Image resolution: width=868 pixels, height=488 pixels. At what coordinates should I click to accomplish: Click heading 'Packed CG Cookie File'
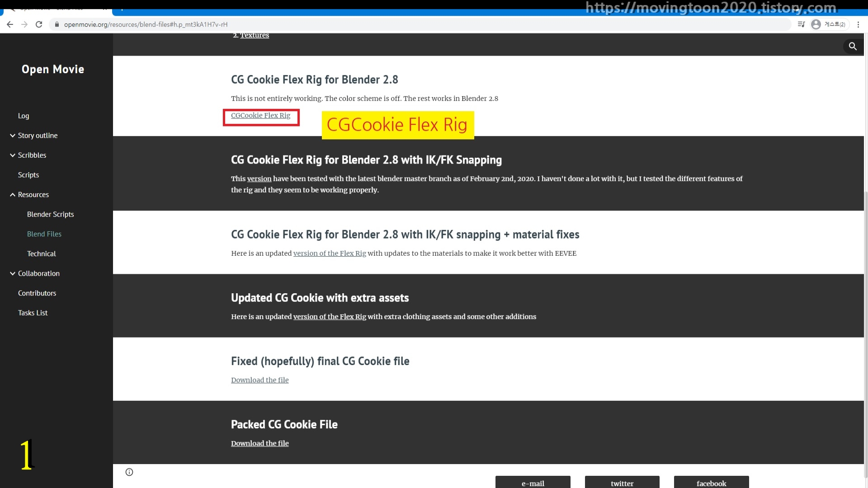click(x=284, y=424)
